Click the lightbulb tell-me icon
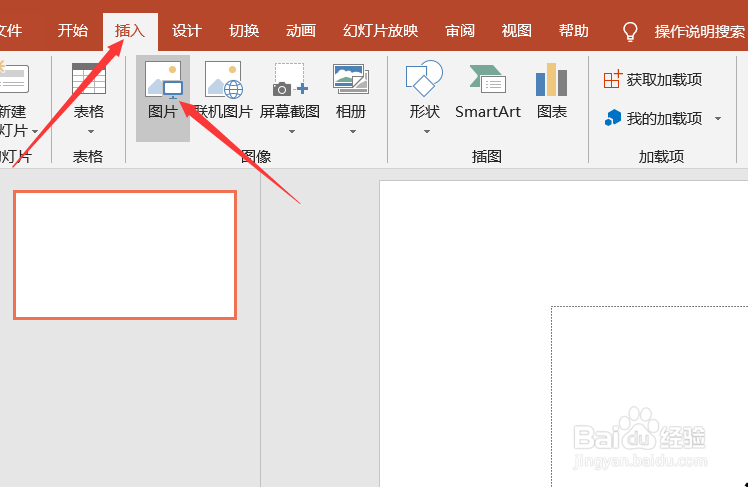 click(x=630, y=32)
